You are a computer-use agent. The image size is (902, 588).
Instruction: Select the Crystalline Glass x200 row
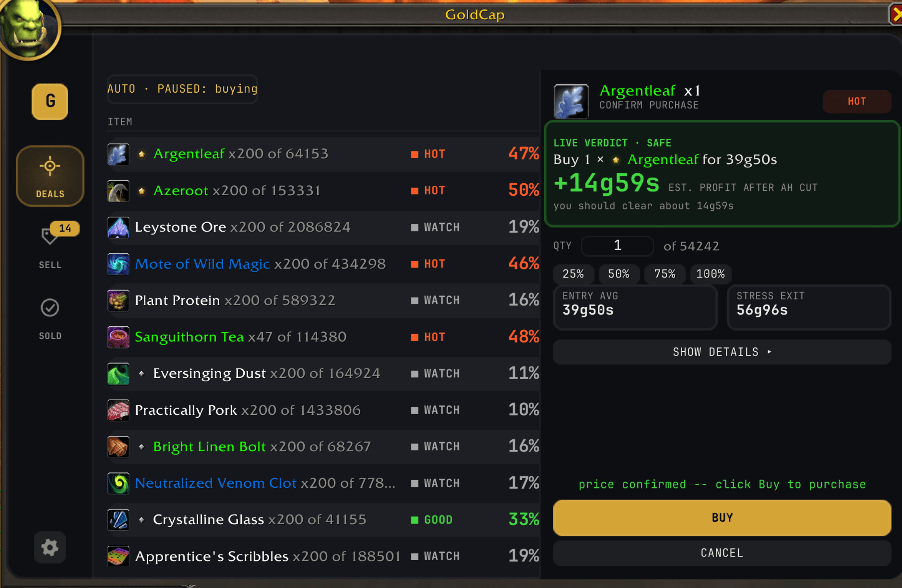324,520
